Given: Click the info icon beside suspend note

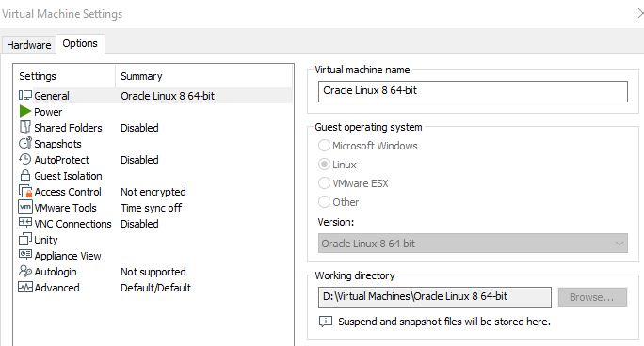Looking at the screenshot, I should [x=325, y=322].
